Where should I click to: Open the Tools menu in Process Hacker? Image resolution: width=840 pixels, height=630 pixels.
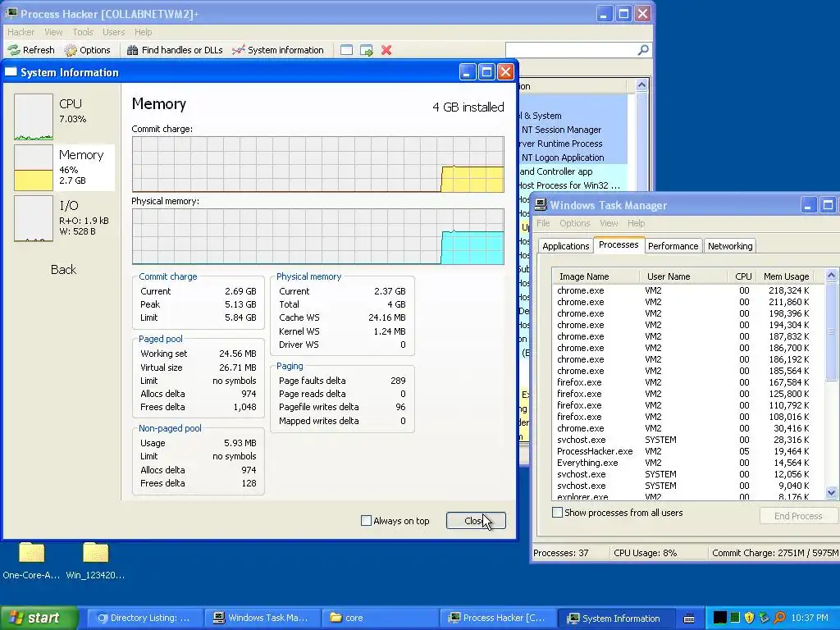[x=83, y=32]
